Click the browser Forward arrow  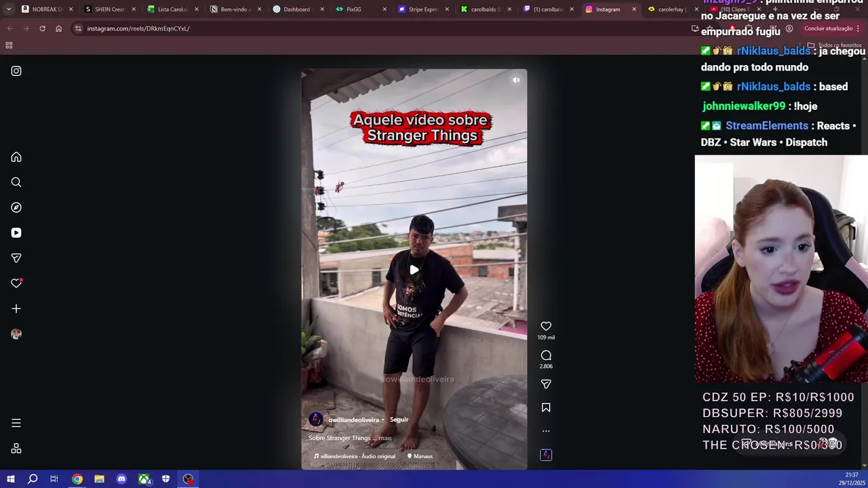[26, 28]
